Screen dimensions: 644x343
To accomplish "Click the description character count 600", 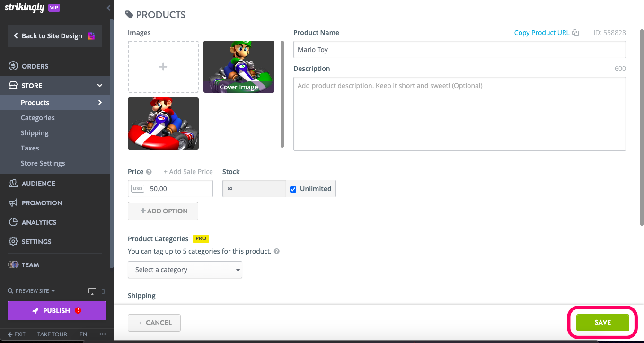I will click(620, 69).
